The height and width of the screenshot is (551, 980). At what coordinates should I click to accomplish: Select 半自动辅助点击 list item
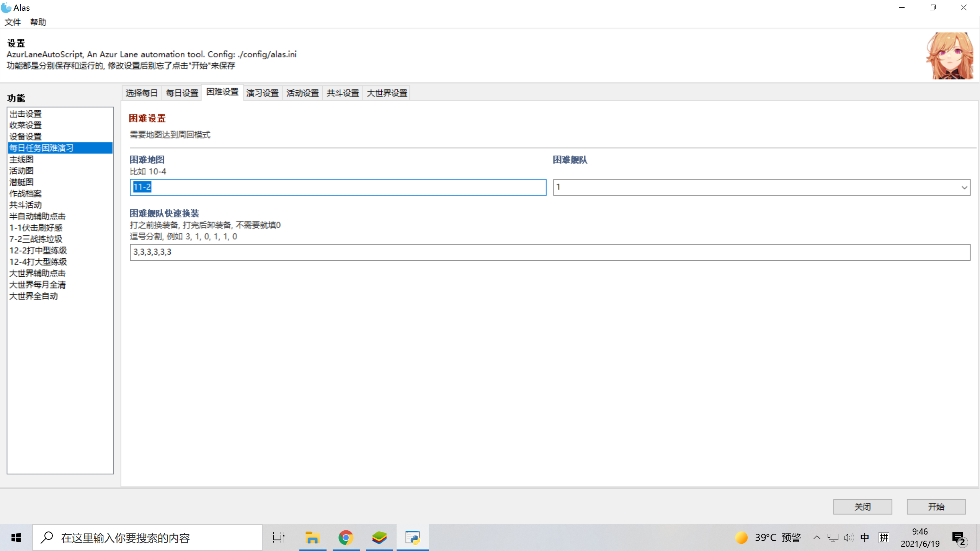point(60,216)
